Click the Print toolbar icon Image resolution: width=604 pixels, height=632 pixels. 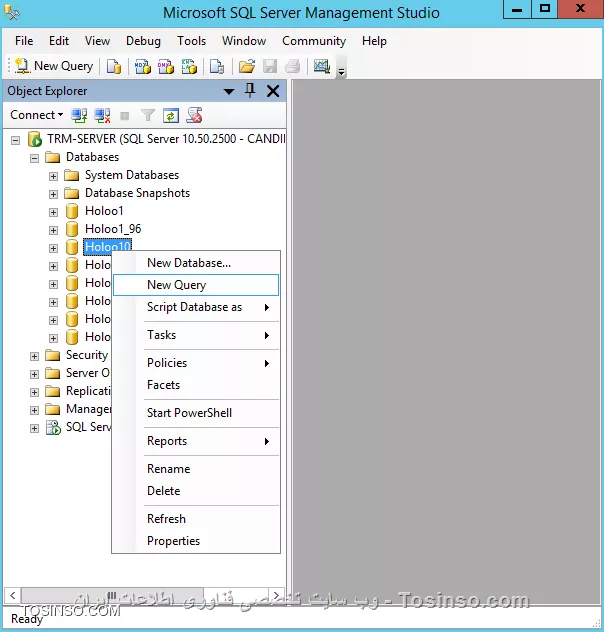click(x=293, y=67)
